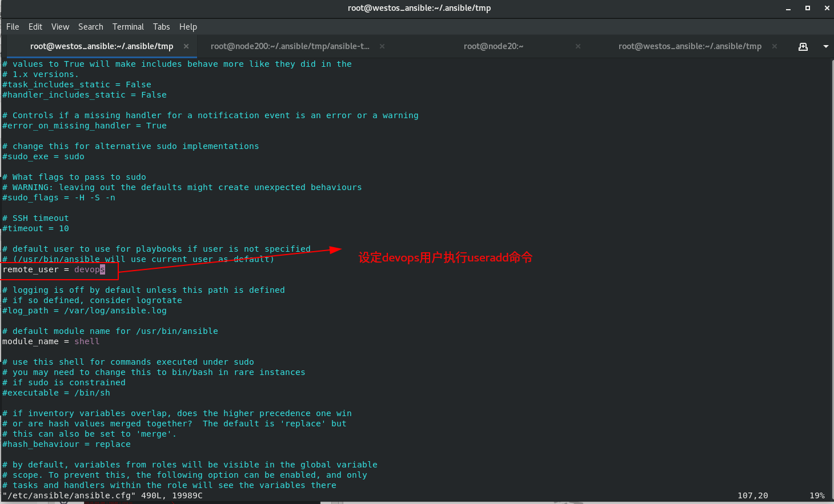Click cursor position '107,20' in status line
The width and height of the screenshot is (834, 504).
click(x=753, y=495)
